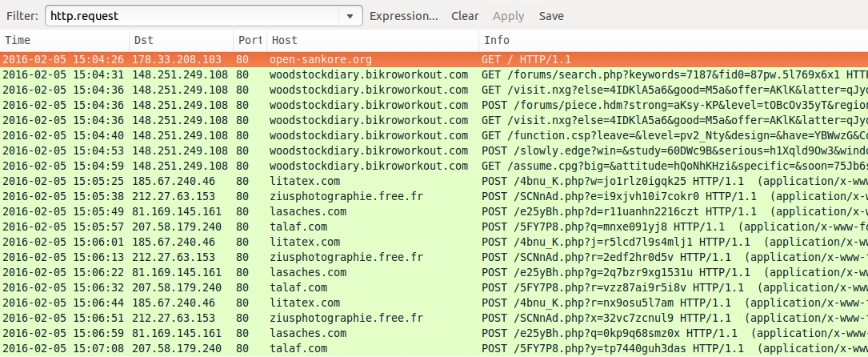Select the 15:05:57 talaf.com POST packet
This screenshot has height=357, width=868.
pos(434,227)
